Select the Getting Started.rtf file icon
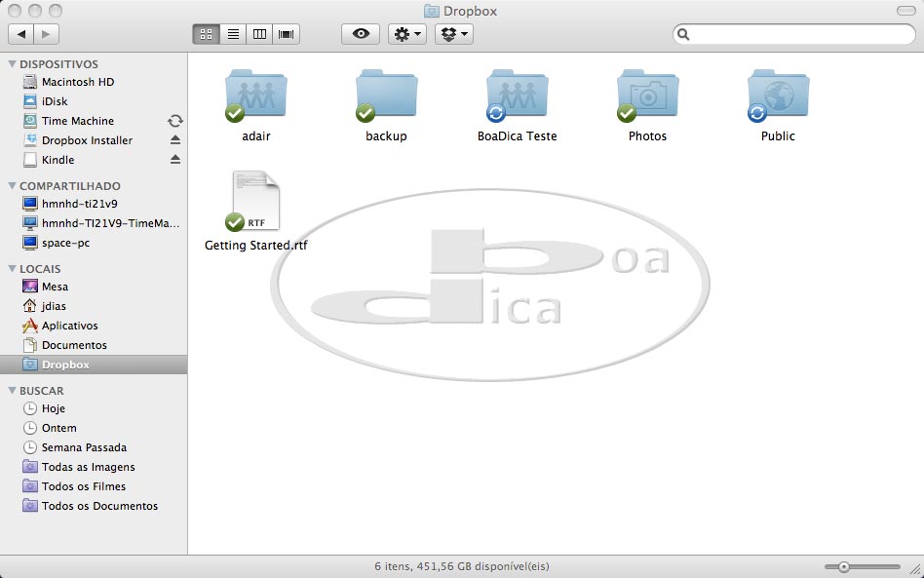924x578 pixels. tap(254, 201)
